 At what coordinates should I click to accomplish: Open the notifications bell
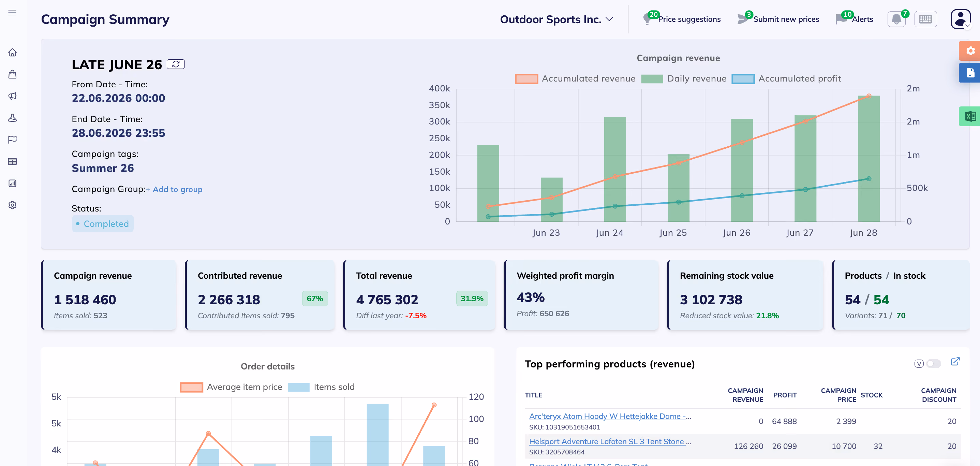pos(896,19)
